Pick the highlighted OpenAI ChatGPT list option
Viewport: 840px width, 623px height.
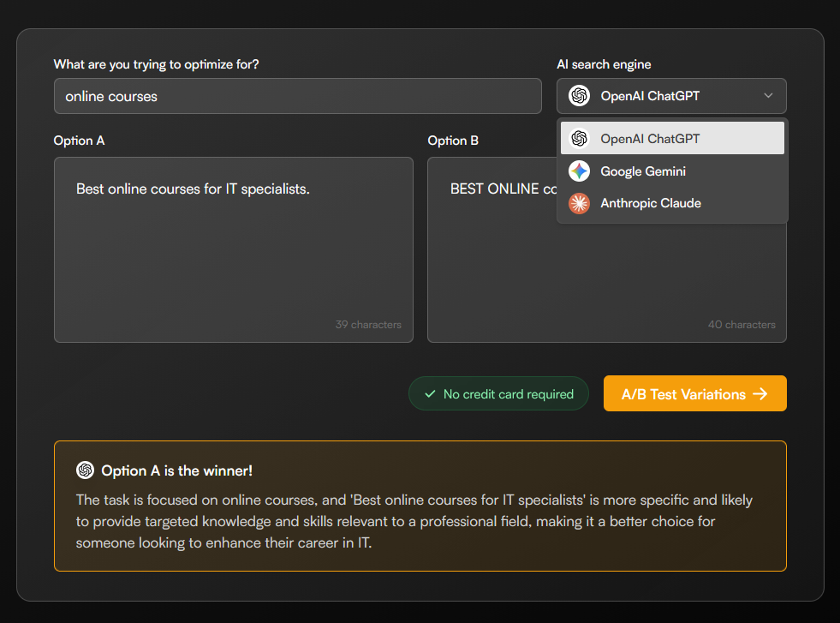coord(650,139)
